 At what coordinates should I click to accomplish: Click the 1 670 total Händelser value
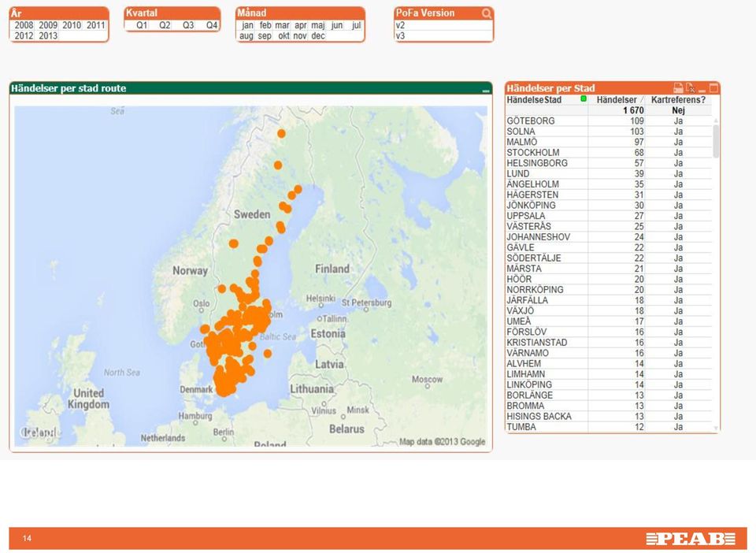(632, 110)
